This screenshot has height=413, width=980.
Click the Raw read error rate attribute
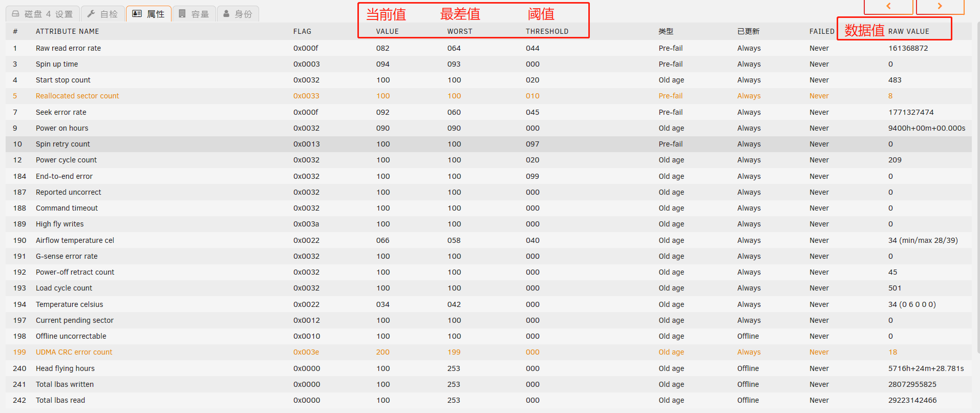(x=68, y=48)
